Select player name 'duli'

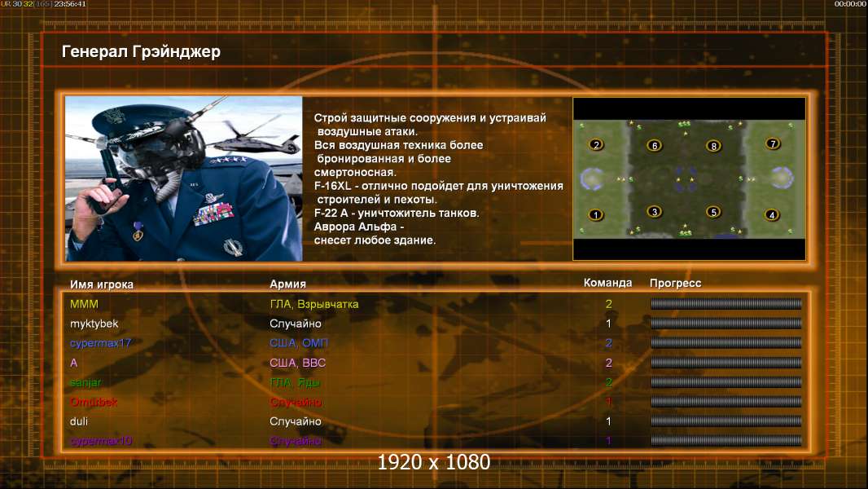[x=79, y=421]
